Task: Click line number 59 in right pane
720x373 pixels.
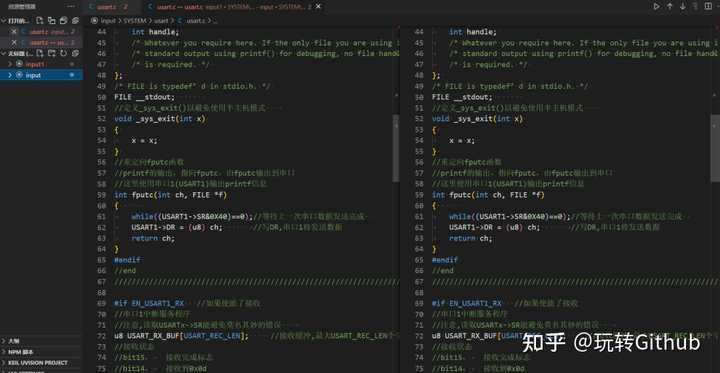Action: pyautogui.click(x=419, y=195)
